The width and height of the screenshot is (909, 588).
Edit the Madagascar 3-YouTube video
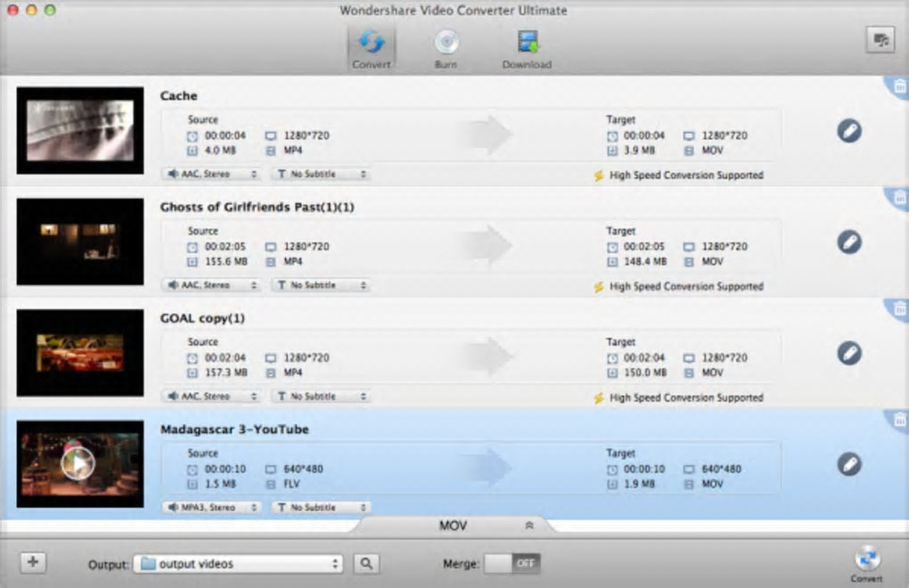point(849,464)
